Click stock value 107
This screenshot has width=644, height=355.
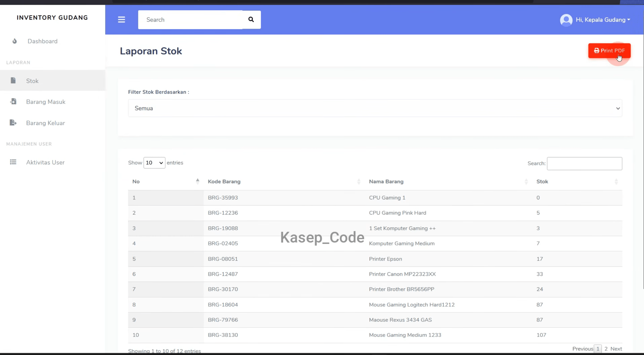tap(541, 335)
